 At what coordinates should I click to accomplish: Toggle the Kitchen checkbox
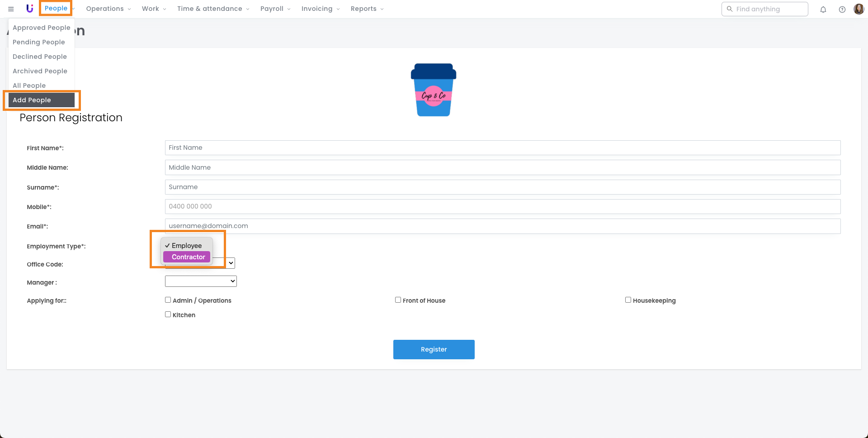pos(168,314)
